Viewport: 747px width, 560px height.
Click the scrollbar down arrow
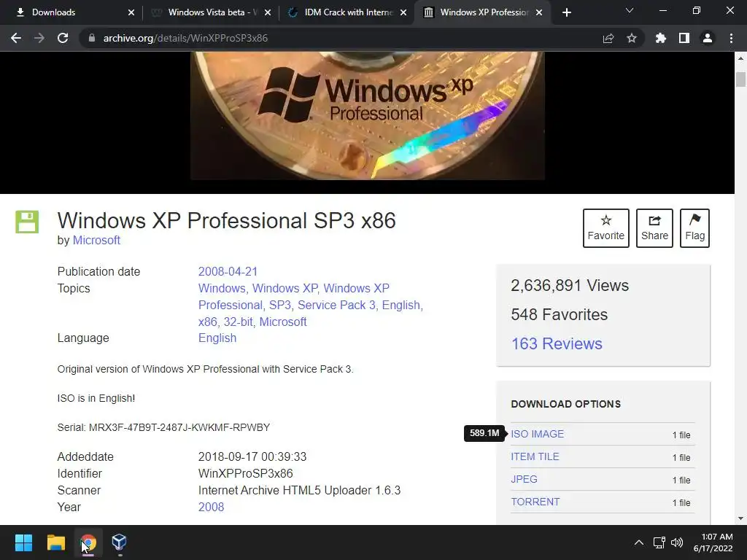pyautogui.click(x=741, y=518)
